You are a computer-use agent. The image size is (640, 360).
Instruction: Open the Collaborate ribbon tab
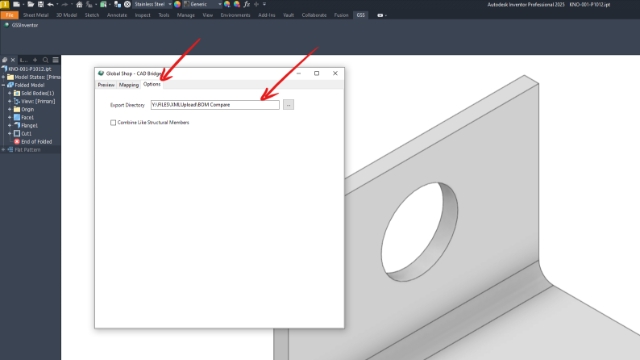(314, 15)
